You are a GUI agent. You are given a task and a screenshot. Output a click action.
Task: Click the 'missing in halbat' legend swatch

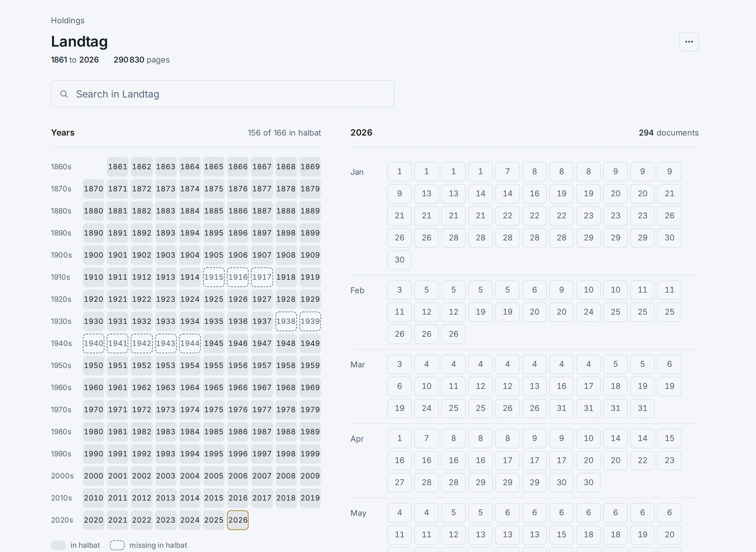(117, 545)
